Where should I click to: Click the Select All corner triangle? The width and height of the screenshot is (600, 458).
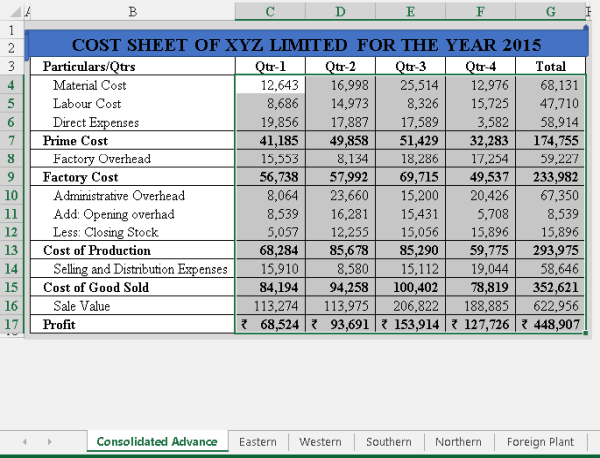tap(8, 11)
